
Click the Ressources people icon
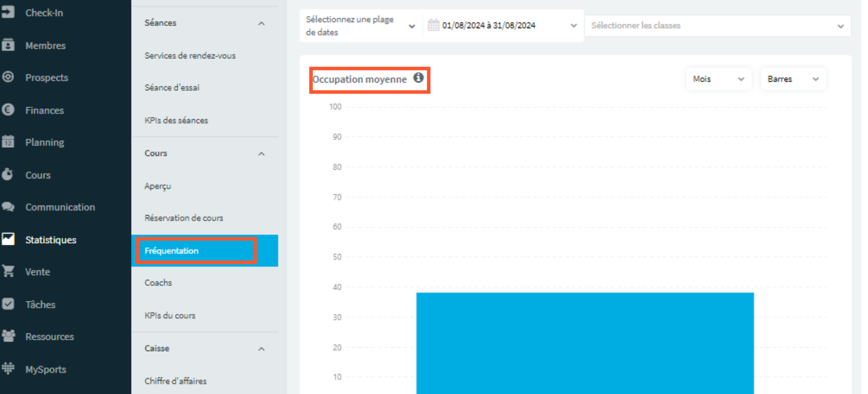tap(8, 336)
